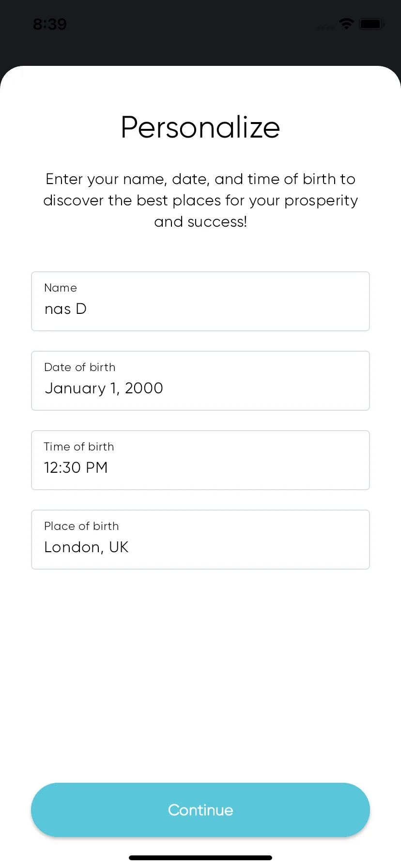Image resolution: width=401 pixels, height=868 pixels.
Task: Click the Wi-Fi status icon
Action: pos(346,24)
